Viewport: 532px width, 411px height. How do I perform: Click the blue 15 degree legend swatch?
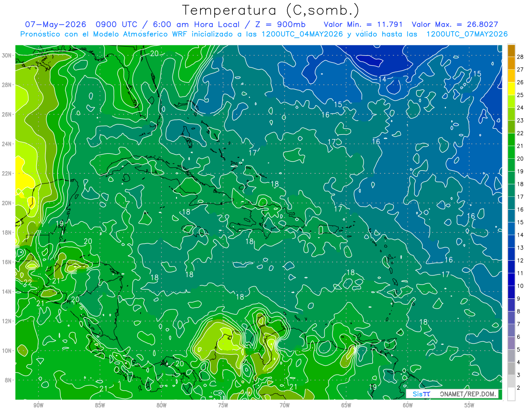coord(511,216)
